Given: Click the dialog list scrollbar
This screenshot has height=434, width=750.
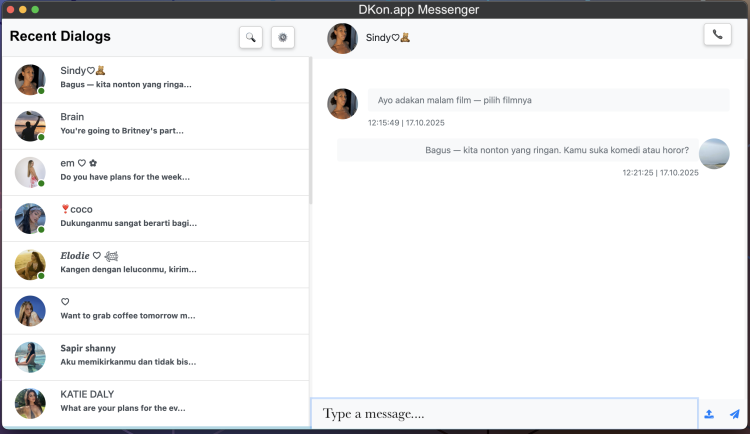Looking at the screenshot, I should tap(311, 130).
